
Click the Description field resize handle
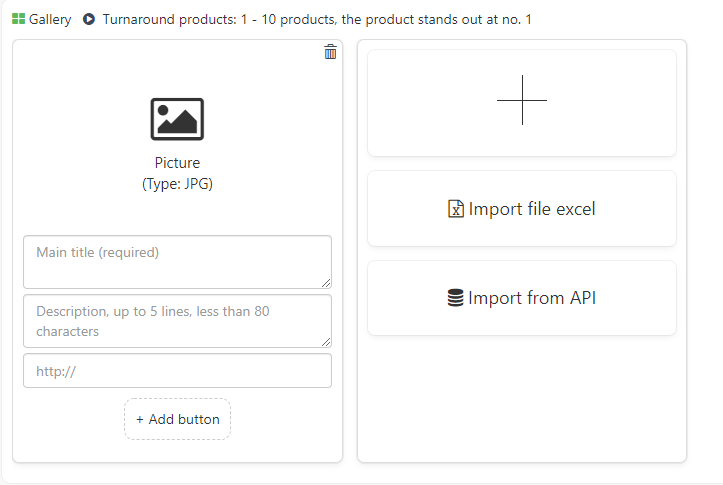click(326, 342)
